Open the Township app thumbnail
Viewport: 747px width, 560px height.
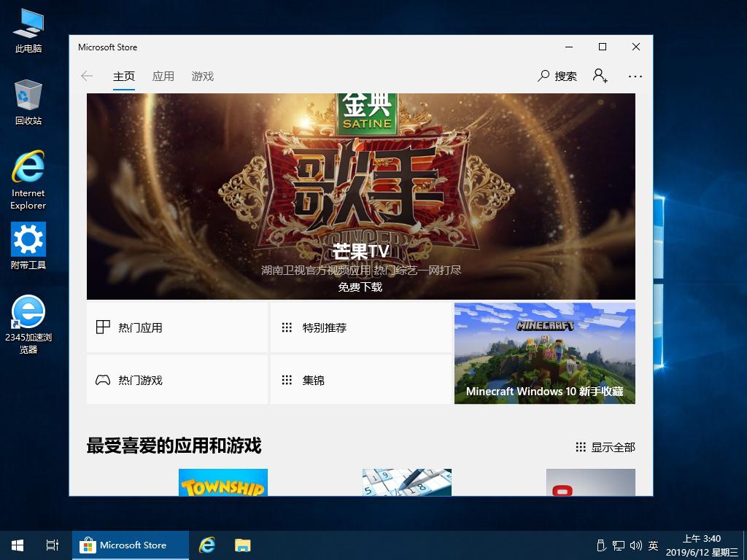point(223,483)
